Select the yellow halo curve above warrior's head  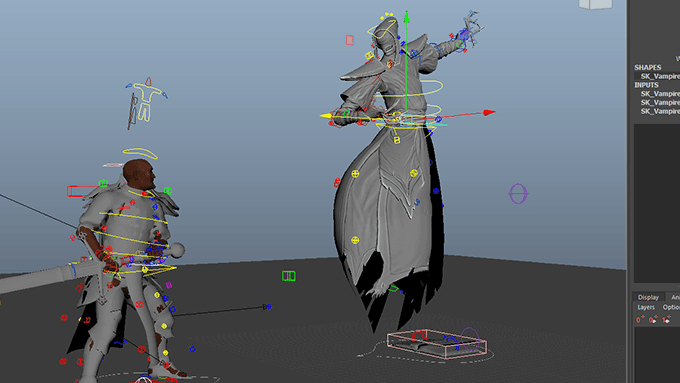click(x=140, y=153)
